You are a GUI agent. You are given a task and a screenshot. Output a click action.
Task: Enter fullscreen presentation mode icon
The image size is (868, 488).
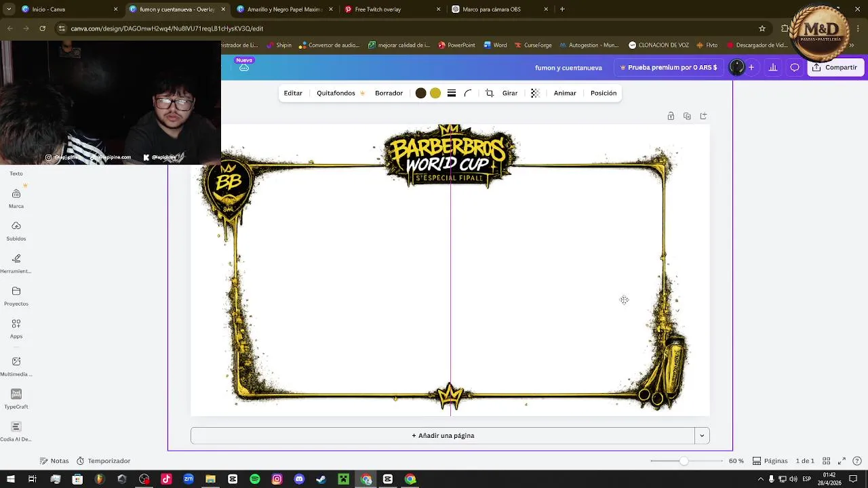tap(842, 461)
